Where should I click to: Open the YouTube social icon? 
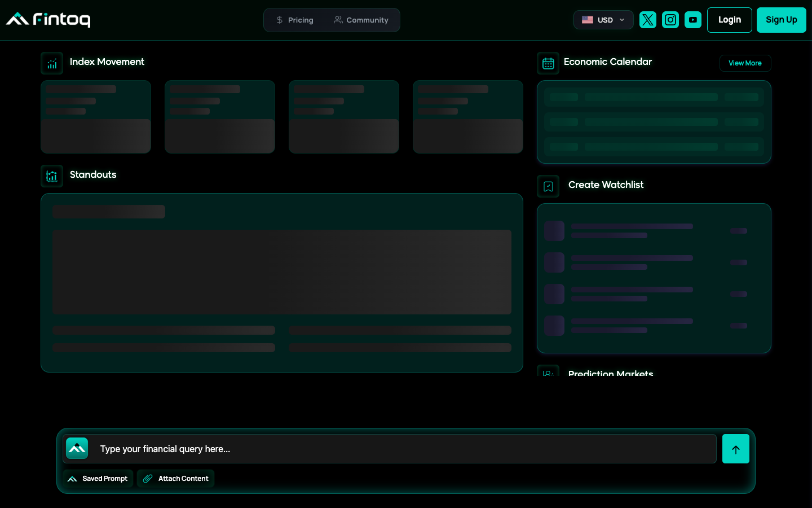click(x=693, y=20)
